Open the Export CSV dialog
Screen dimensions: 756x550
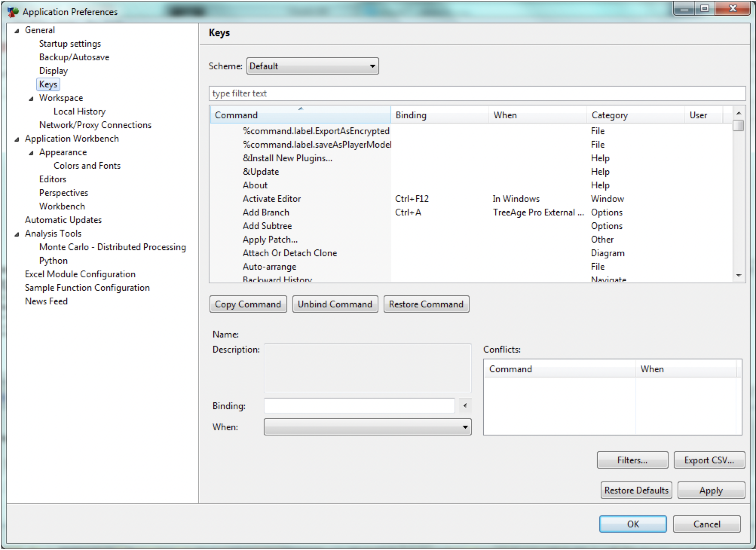(x=709, y=460)
